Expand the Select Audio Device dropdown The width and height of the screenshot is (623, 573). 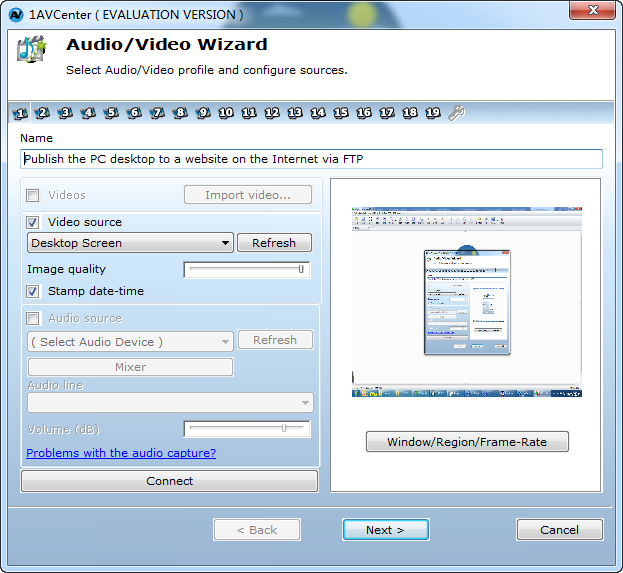(130, 342)
